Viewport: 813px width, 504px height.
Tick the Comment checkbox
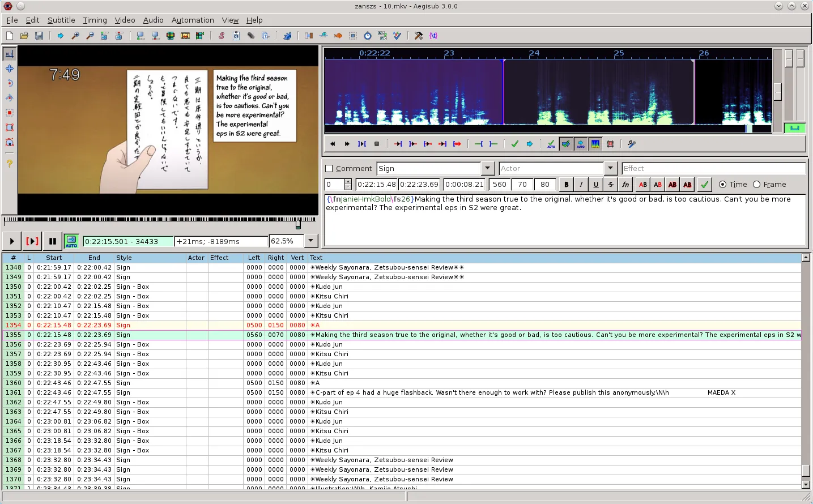pyautogui.click(x=329, y=169)
